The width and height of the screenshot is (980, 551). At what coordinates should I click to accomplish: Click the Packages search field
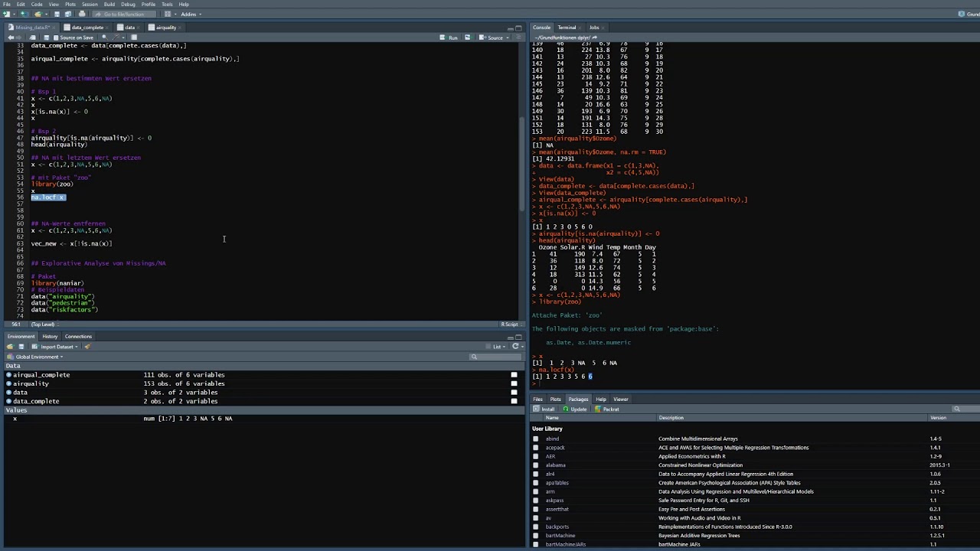pos(965,409)
